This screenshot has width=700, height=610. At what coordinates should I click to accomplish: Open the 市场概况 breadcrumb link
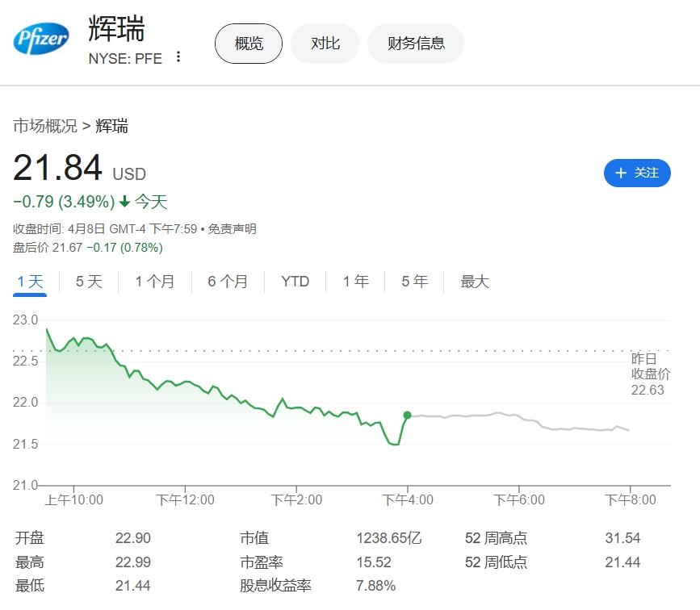click(x=45, y=126)
